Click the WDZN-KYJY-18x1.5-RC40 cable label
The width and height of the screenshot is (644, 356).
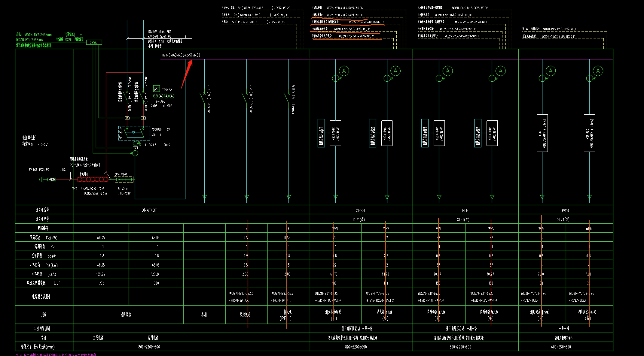[x=445, y=15]
